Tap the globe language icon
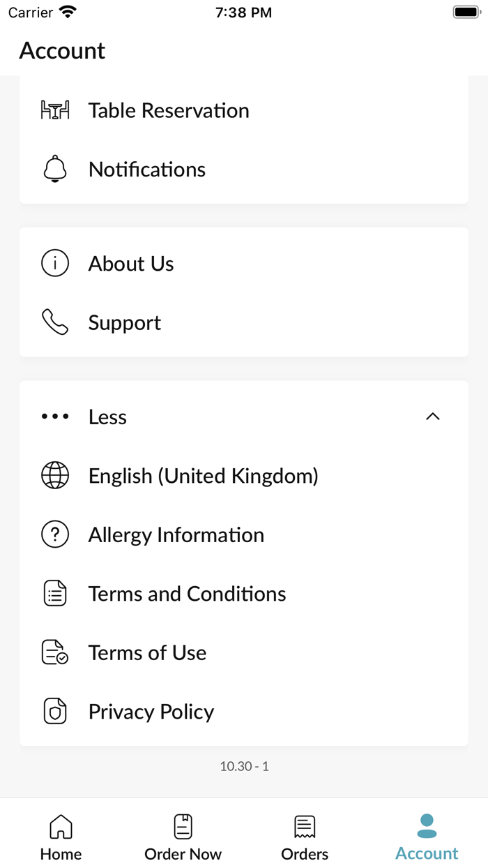The height and width of the screenshot is (868, 488). pos(55,476)
